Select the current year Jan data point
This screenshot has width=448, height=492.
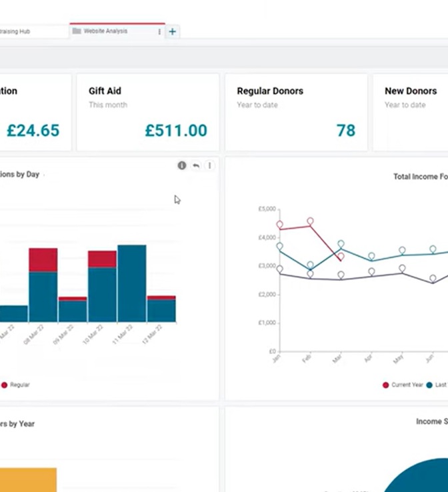(x=279, y=225)
